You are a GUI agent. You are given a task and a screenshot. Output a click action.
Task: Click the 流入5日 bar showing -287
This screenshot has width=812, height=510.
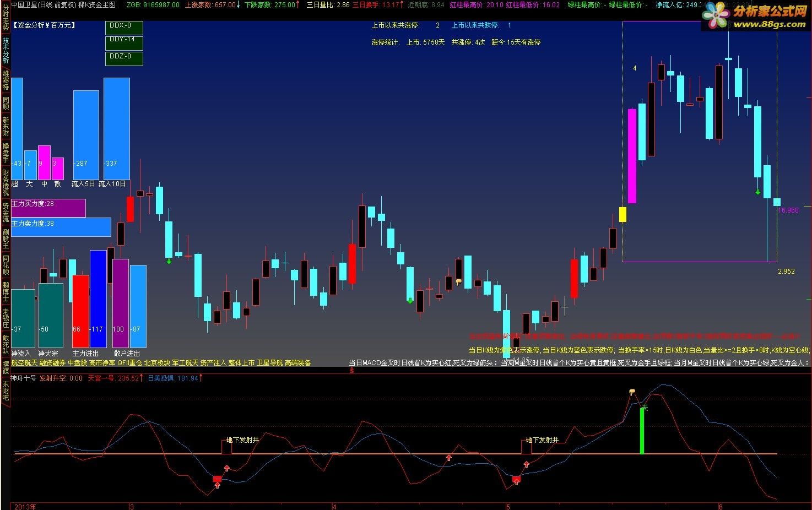[x=86, y=135]
